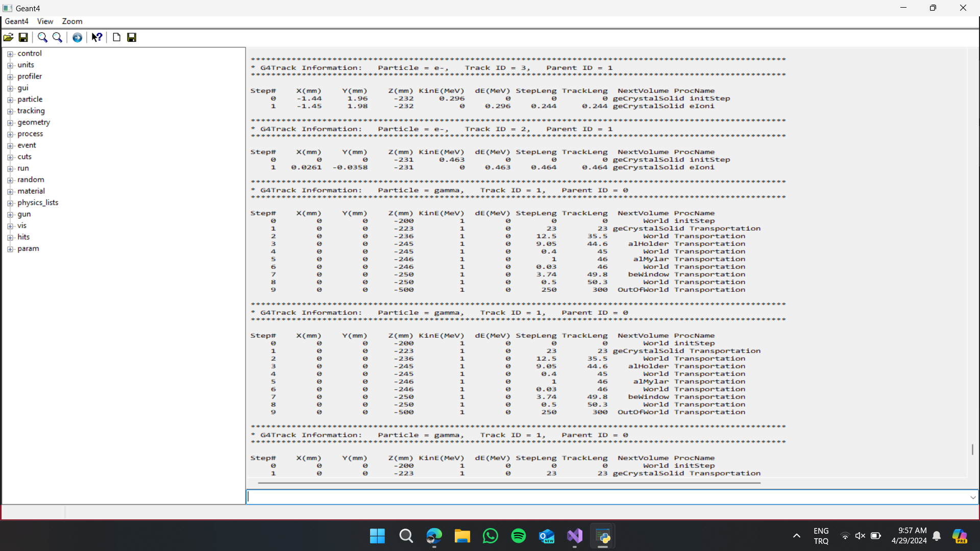Open Spotify from the taskbar
Viewport: 980px width, 551px height.
[518, 536]
